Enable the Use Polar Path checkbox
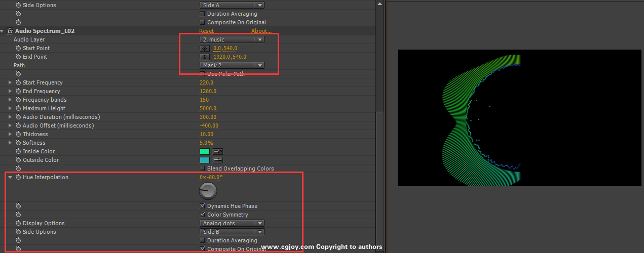 coord(203,74)
